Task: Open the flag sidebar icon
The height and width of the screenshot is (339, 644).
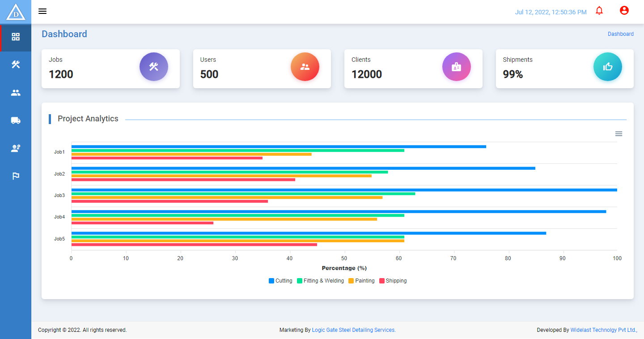Action: [16, 176]
